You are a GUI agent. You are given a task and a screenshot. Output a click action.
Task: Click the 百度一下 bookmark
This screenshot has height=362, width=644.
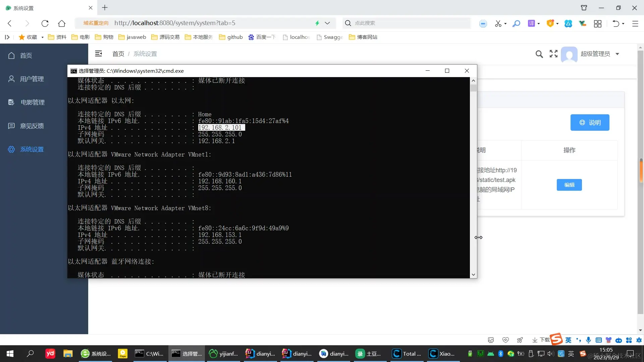tap(262, 37)
